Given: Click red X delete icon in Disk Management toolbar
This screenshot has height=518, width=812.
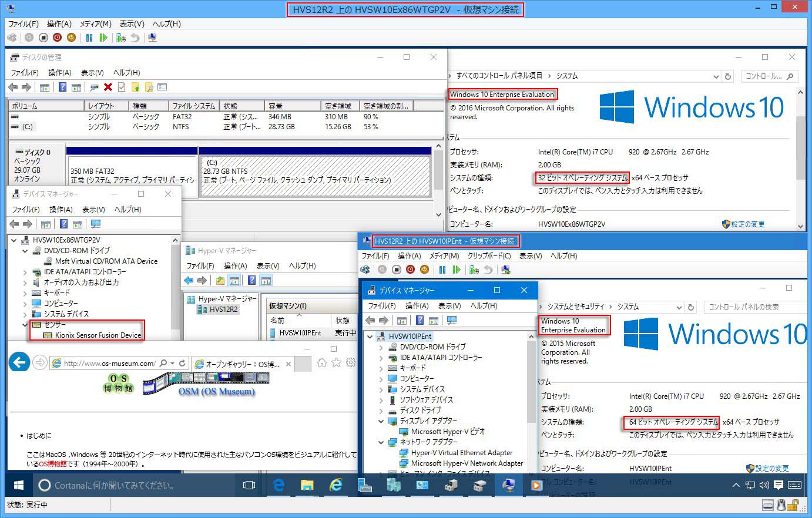Looking at the screenshot, I should point(108,87).
